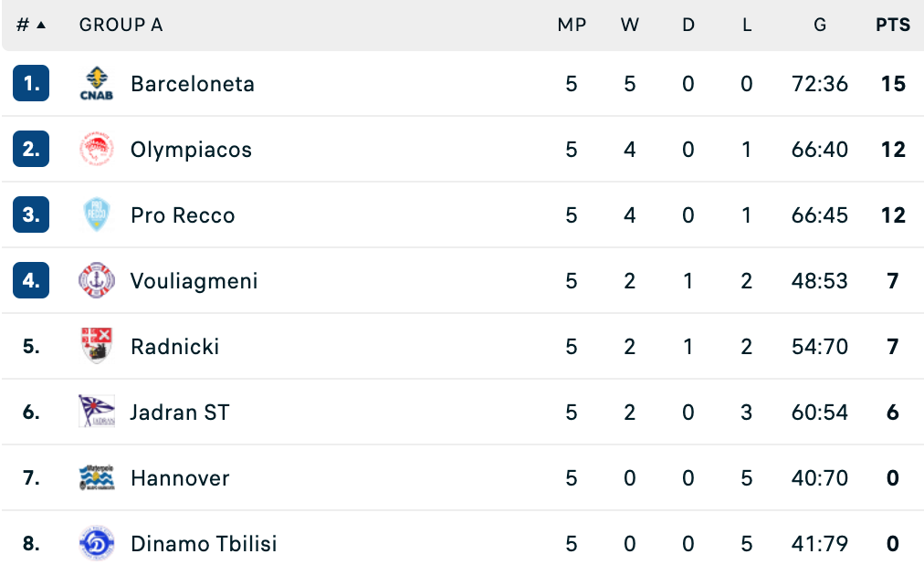Click the rank 4 position badge
Screen dimensions: 924x575
point(31,280)
